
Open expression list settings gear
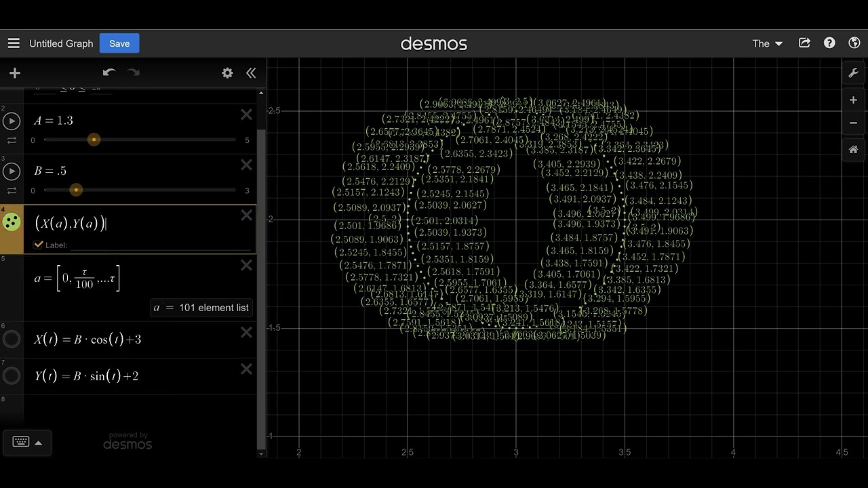pos(227,73)
